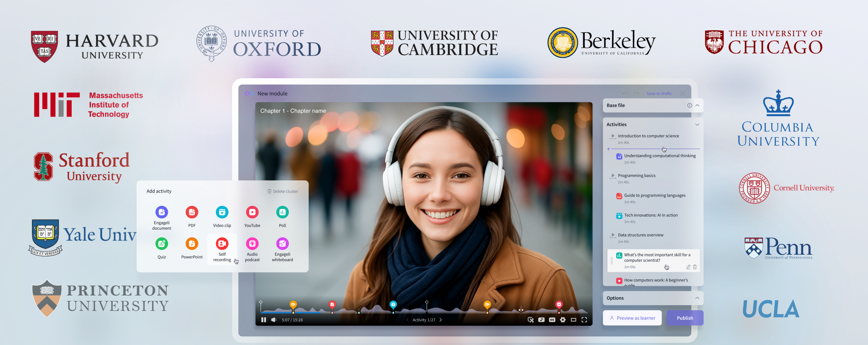
Task: Go to the next activity
Action: [441, 320]
